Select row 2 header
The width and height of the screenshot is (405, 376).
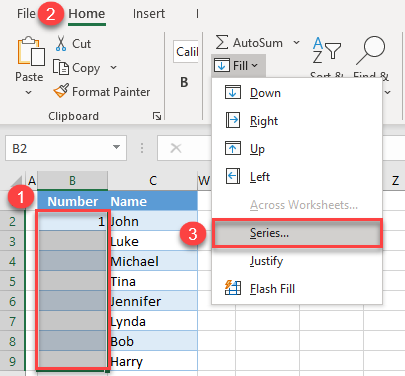pos(12,221)
